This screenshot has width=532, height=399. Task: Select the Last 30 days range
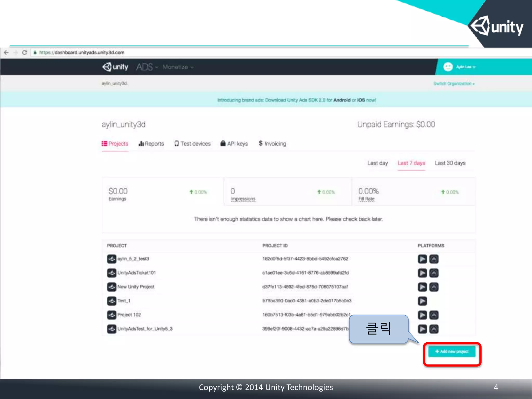click(x=450, y=163)
